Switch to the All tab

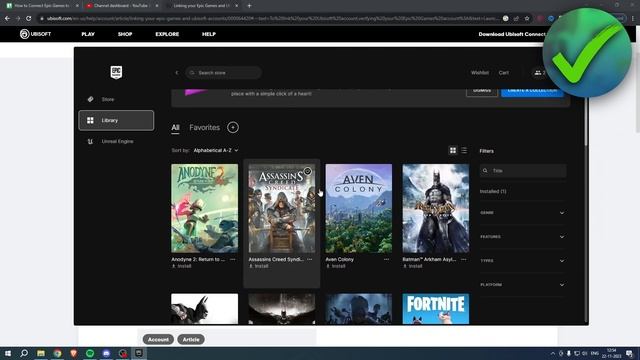point(175,127)
